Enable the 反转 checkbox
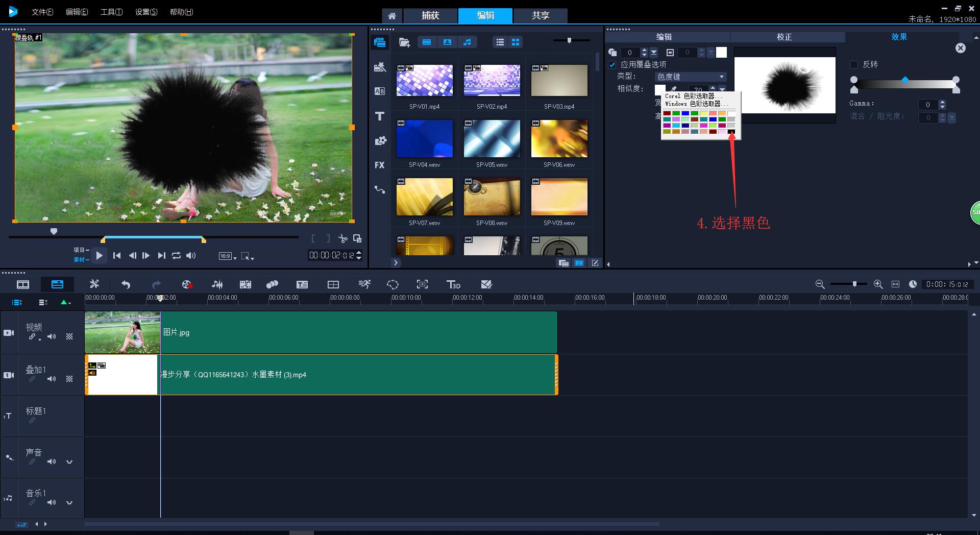The height and width of the screenshot is (535, 980). pyautogui.click(x=853, y=64)
